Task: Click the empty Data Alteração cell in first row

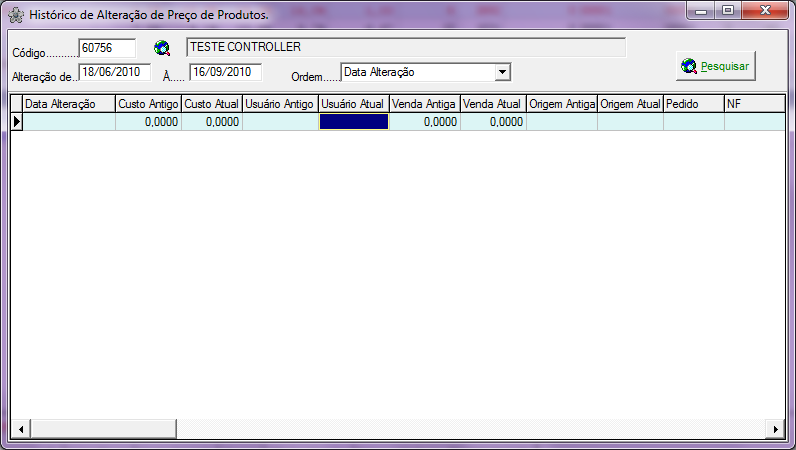Action: click(69, 122)
